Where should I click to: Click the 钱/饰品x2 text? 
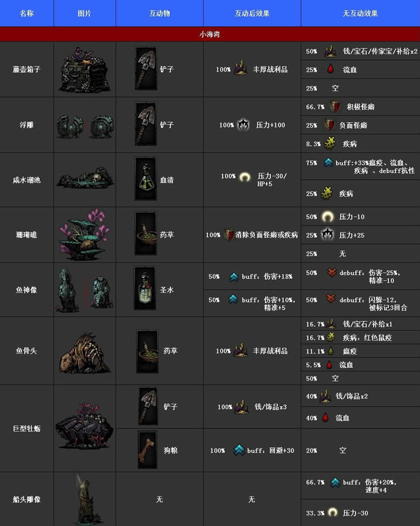(352, 396)
